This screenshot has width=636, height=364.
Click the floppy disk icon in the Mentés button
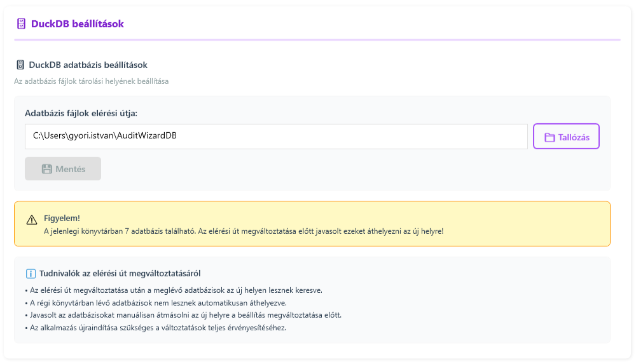point(46,169)
